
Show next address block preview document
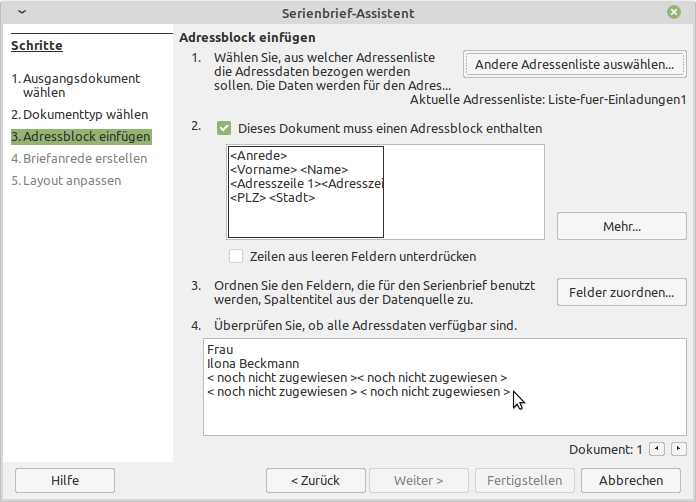tap(678, 449)
